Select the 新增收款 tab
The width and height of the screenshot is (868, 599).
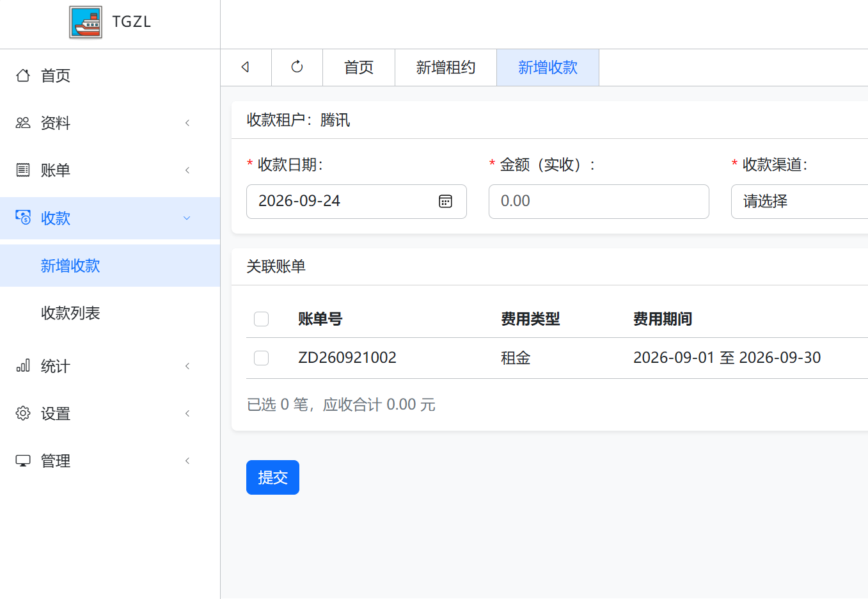click(548, 67)
